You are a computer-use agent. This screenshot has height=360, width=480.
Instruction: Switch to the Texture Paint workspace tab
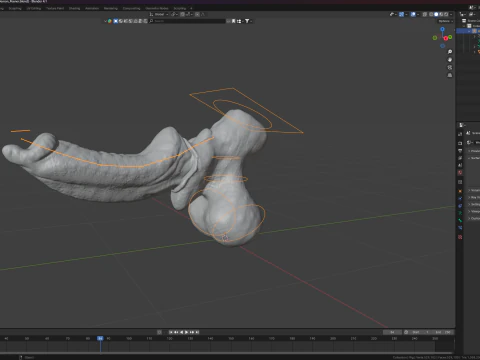click(x=55, y=8)
